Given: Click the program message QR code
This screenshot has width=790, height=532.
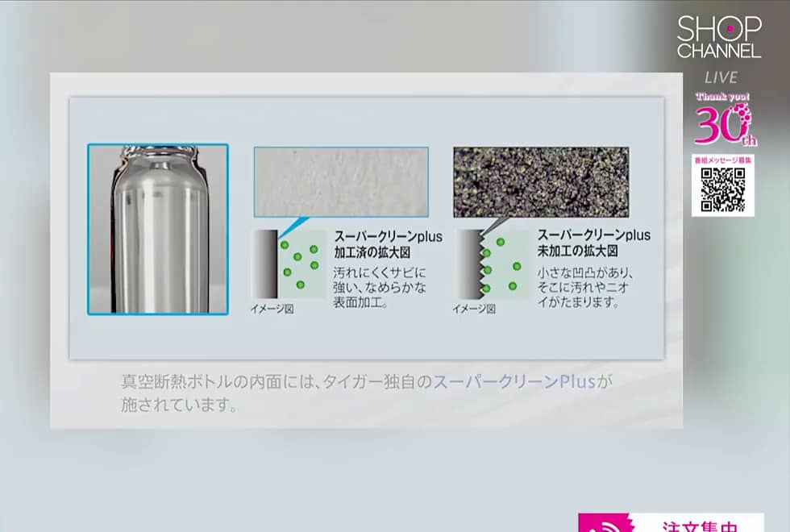Looking at the screenshot, I should click(x=723, y=190).
